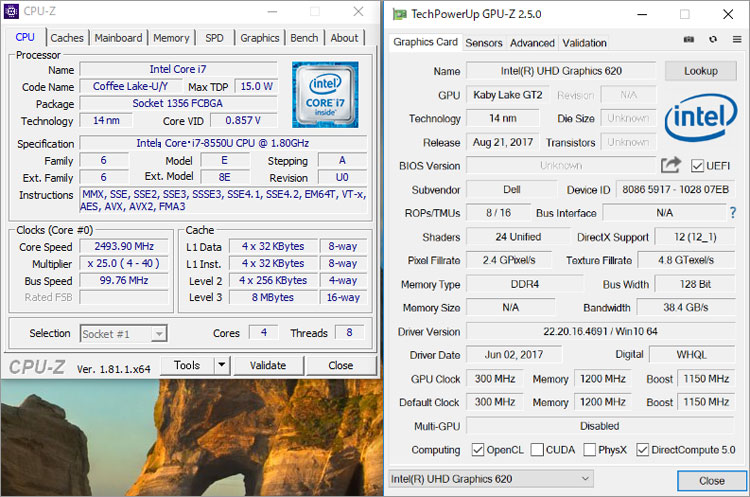The image size is (750, 497).
Task: Click the Core VID value 0.857 V
Action: click(x=243, y=121)
